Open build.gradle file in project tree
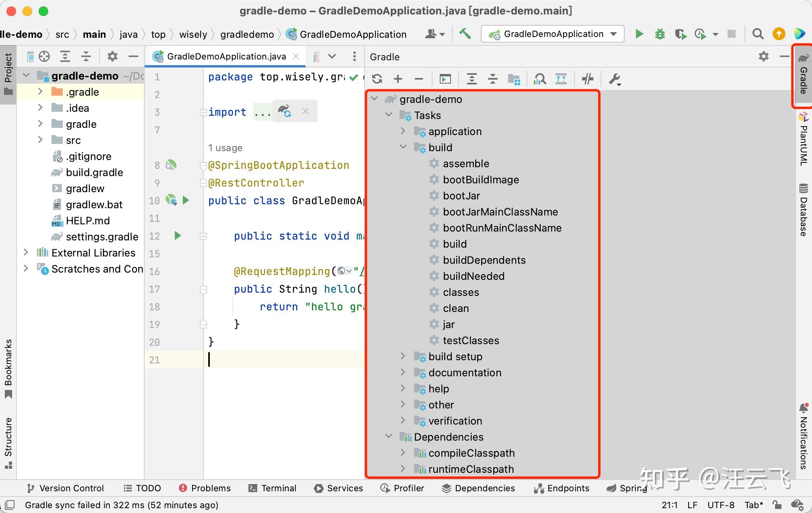812x513 pixels. tap(94, 172)
